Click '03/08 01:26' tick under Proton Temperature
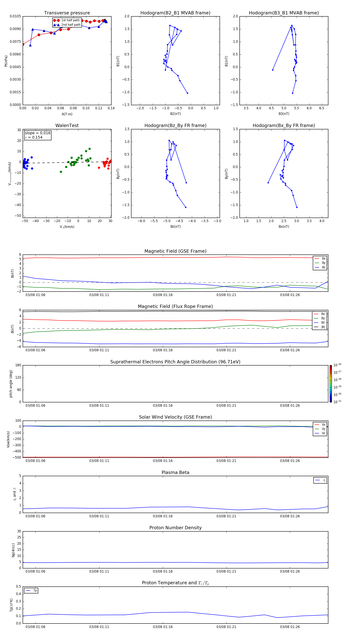The width and height of the screenshot is (351, 644). [290, 627]
